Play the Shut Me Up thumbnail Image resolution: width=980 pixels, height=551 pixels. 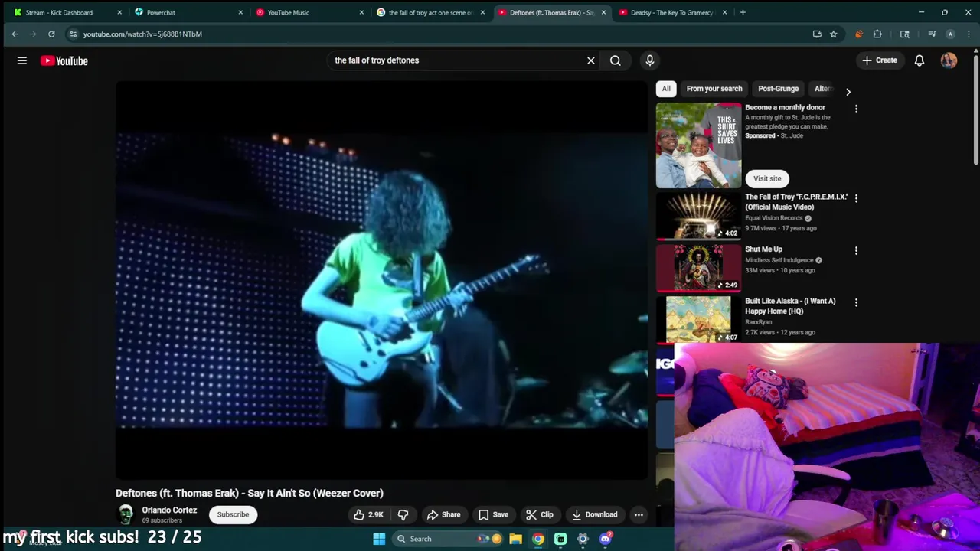tap(699, 267)
